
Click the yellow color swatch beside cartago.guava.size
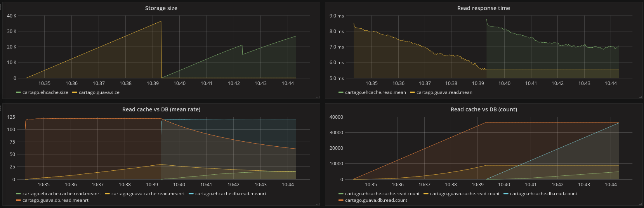(75, 92)
